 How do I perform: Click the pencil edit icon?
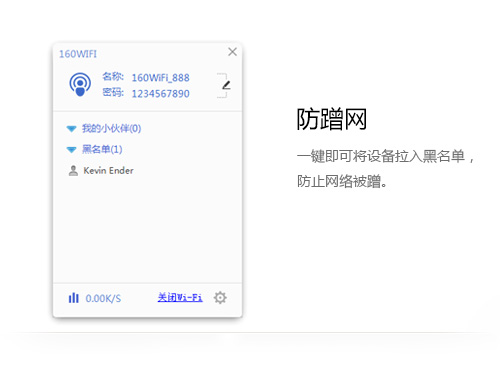[x=226, y=85]
